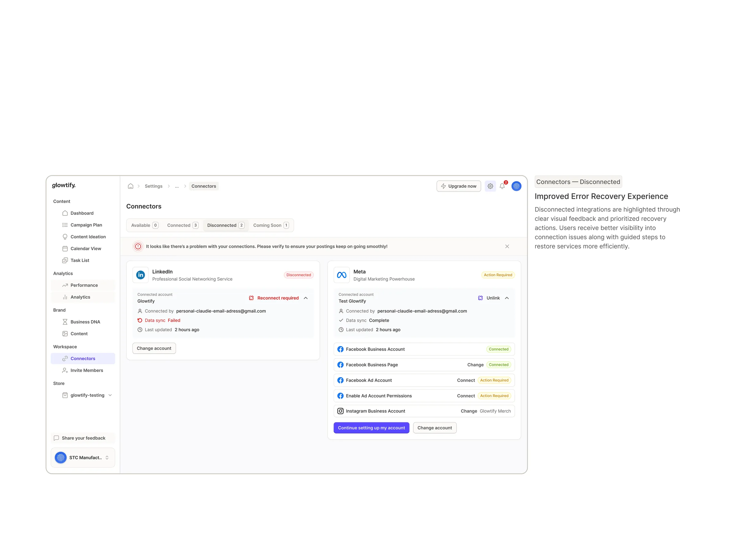Collapse the Meta connected account details
This screenshot has height=560, width=736.
coord(507,298)
